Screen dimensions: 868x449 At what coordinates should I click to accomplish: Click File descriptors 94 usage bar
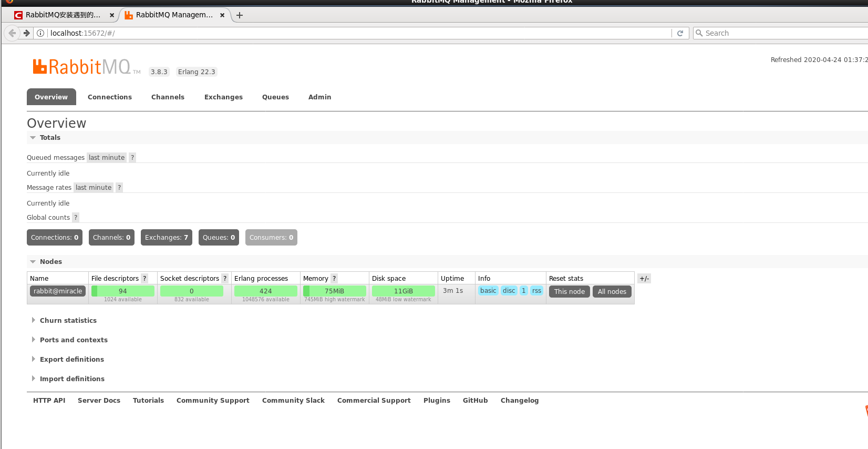click(x=123, y=291)
